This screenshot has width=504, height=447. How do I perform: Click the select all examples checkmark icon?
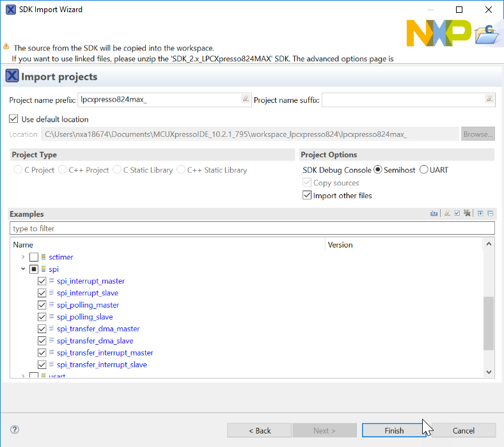(457, 214)
